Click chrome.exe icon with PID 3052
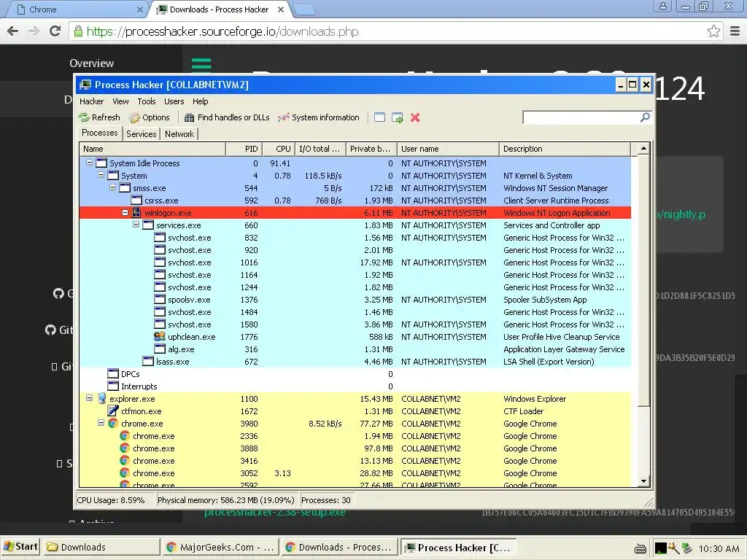The width and height of the screenshot is (747, 560). click(x=124, y=472)
